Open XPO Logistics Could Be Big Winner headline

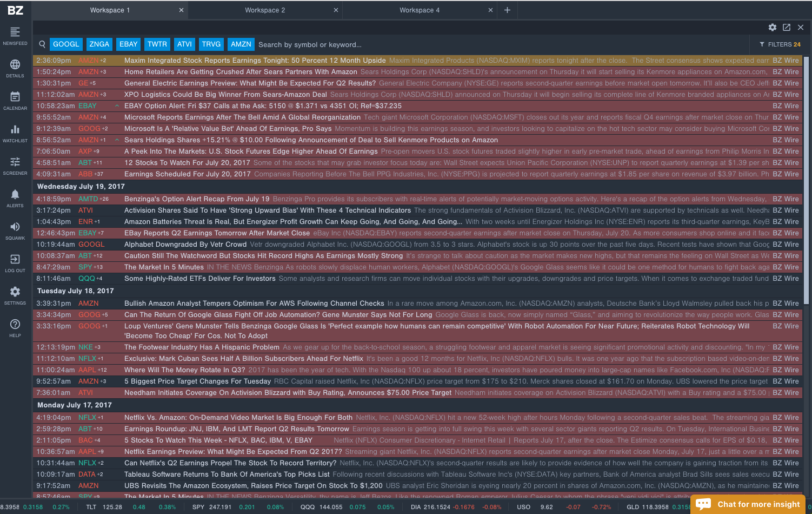click(x=225, y=95)
